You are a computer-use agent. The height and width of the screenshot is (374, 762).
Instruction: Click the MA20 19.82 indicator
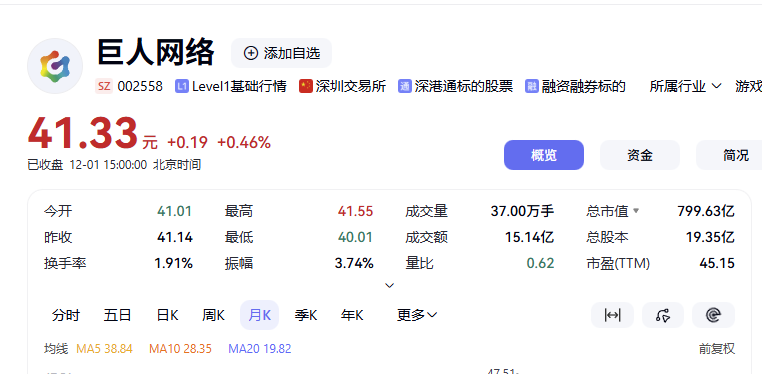click(260, 349)
